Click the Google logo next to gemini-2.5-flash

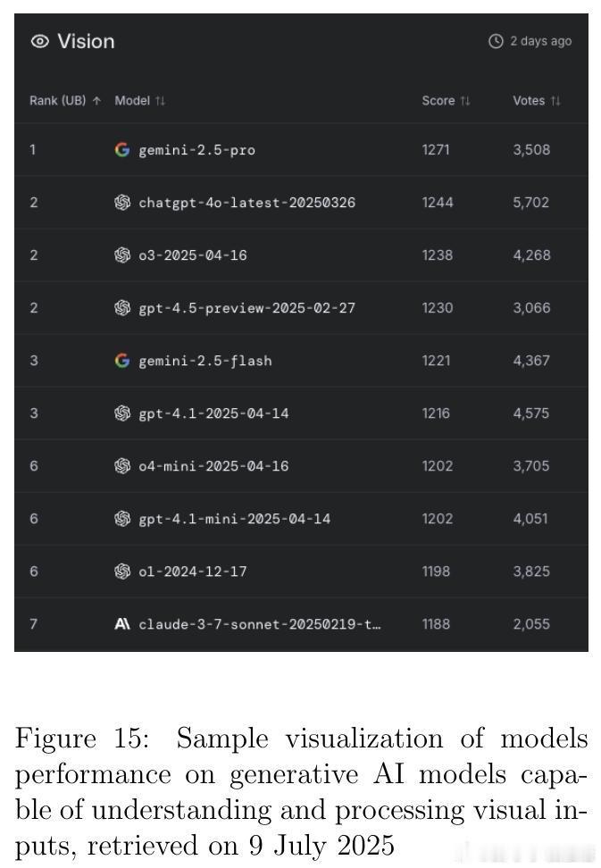pos(122,361)
